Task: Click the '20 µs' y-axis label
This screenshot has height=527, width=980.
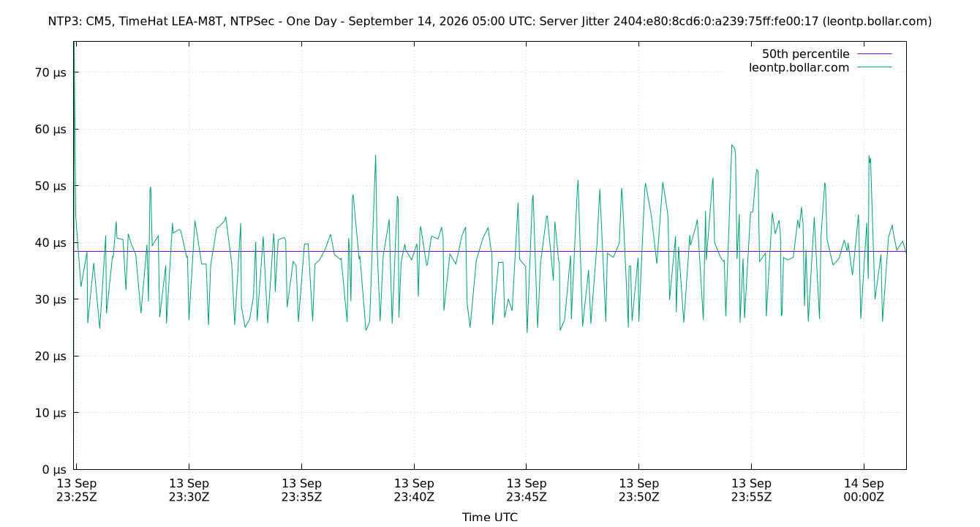Action: click(x=50, y=356)
